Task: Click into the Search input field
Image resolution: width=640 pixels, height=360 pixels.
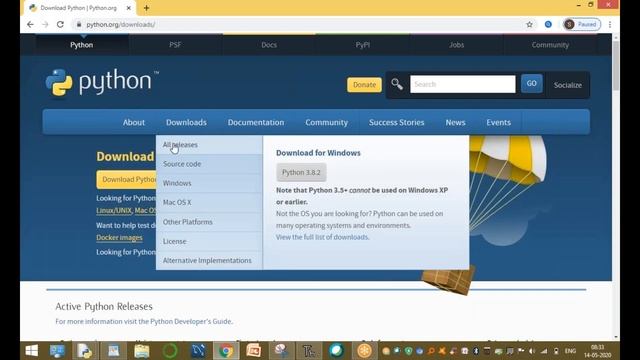Action: 463,84
